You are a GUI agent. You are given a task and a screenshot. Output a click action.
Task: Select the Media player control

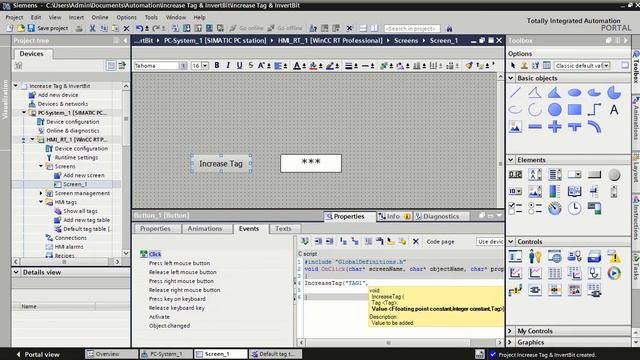pos(614,273)
